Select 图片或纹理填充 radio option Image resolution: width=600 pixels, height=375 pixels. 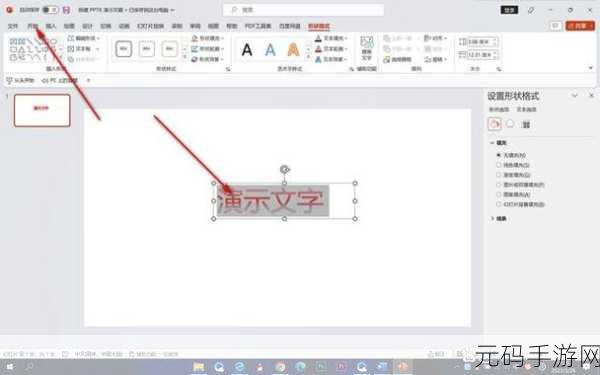[x=499, y=184]
